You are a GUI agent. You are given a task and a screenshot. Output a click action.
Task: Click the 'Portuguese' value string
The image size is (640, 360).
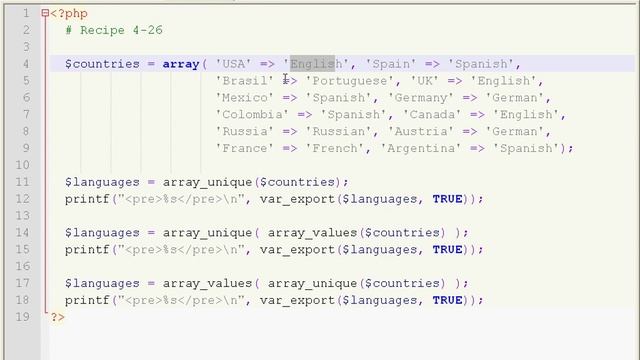click(x=350, y=81)
